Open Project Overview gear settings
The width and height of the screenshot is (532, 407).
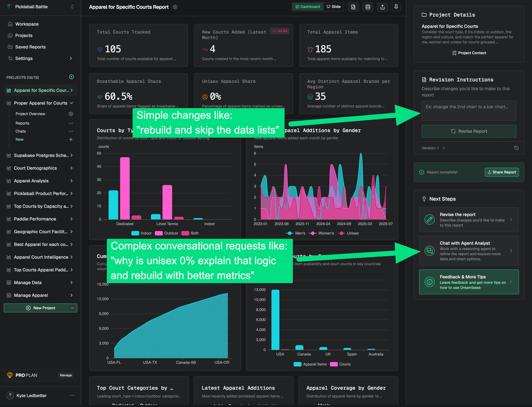[x=71, y=114]
